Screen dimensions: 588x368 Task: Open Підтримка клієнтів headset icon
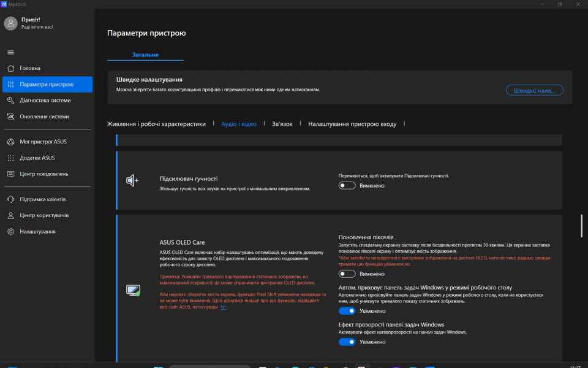[10, 199]
